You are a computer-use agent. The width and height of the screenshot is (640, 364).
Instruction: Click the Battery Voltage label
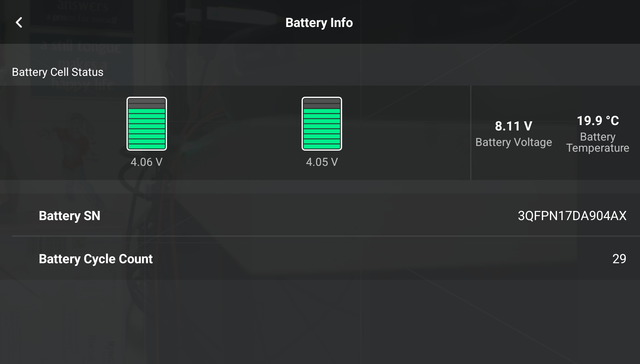click(x=513, y=142)
